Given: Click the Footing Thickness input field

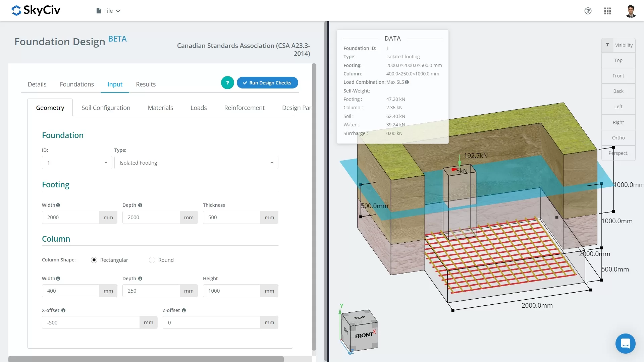Looking at the screenshot, I should 232,218.
